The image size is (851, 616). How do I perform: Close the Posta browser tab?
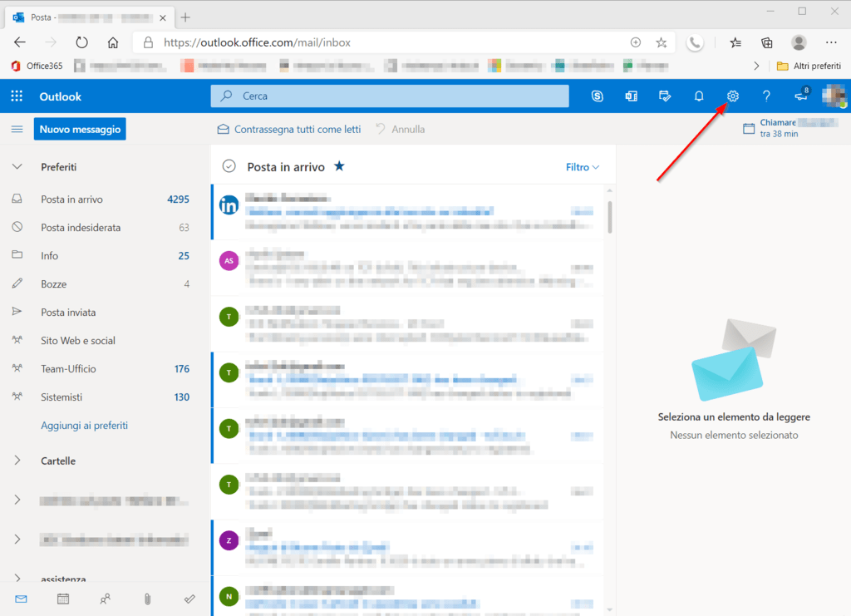(x=163, y=18)
